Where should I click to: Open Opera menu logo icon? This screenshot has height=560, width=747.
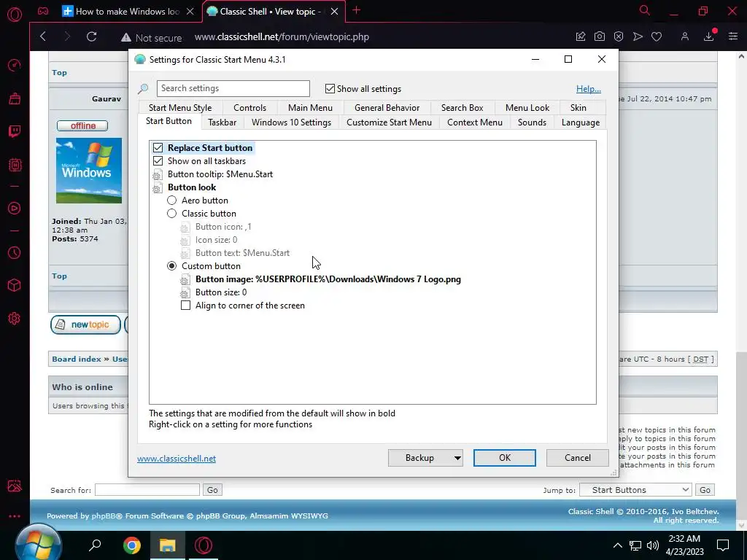pyautogui.click(x=15, y=15)
